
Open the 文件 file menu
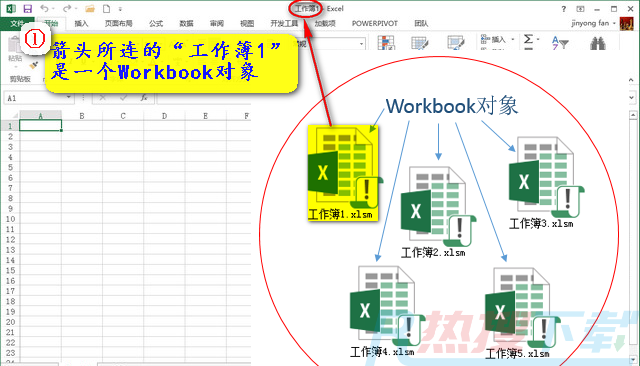[17, 24]
